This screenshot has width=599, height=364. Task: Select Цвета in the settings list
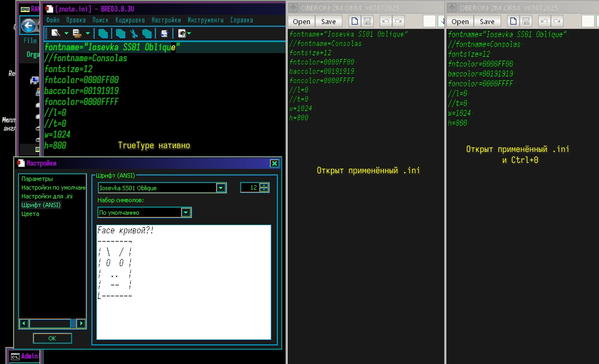pos(30,214)
